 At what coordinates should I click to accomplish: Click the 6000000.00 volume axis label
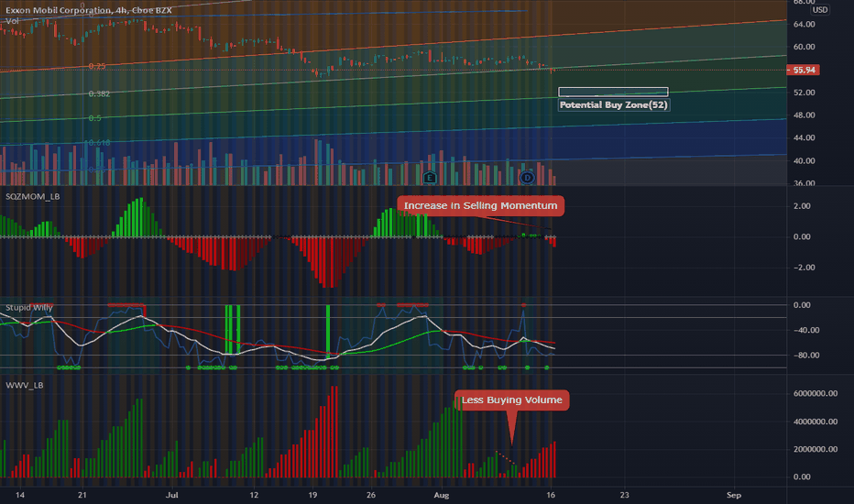point(816,393)
